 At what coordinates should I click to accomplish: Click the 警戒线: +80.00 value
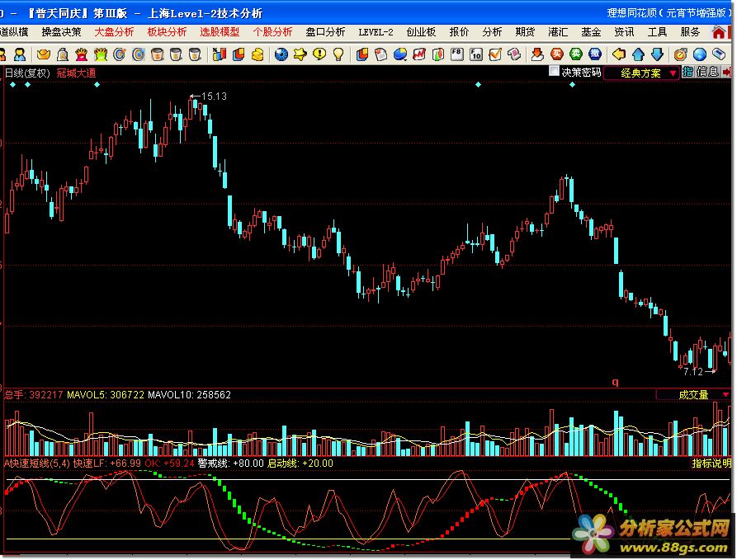(231, 464)
